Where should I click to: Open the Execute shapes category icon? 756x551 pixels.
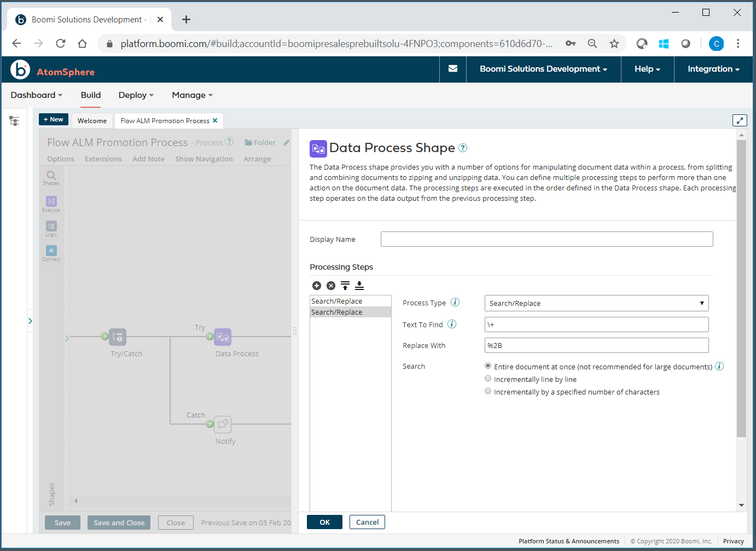point(51,201)
